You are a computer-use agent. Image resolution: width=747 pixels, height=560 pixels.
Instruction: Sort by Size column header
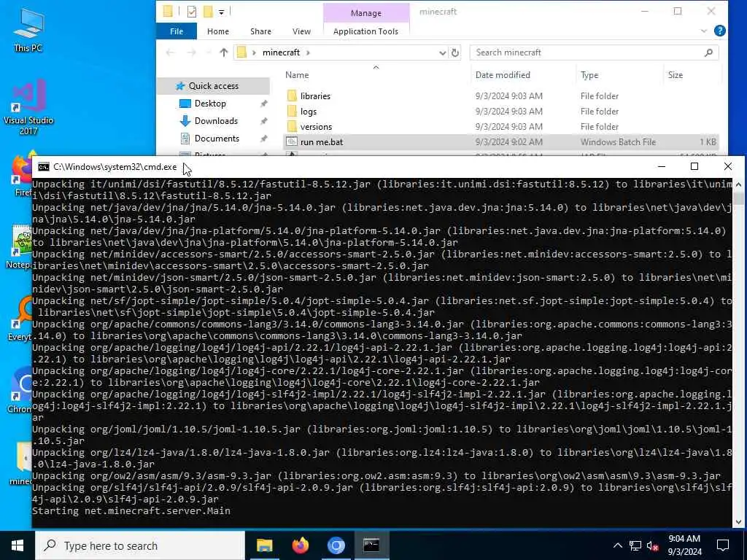click(x=675, y=75)
